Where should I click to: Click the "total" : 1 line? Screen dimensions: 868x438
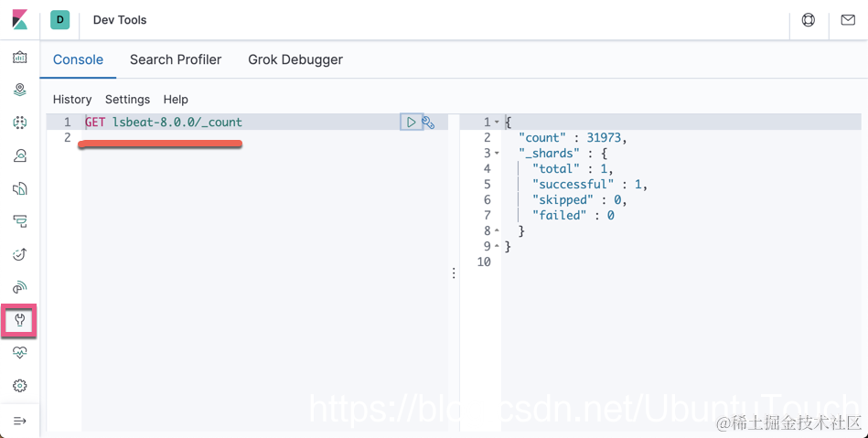pos(573,168)
